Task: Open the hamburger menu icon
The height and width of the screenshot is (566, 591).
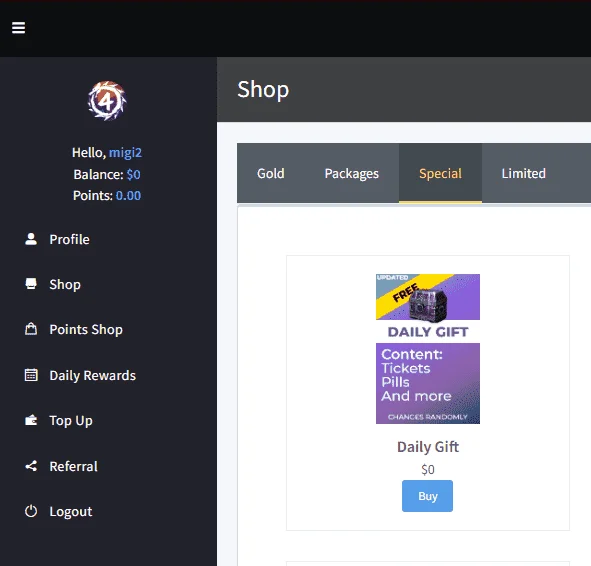Action: [x=18, y=28]
